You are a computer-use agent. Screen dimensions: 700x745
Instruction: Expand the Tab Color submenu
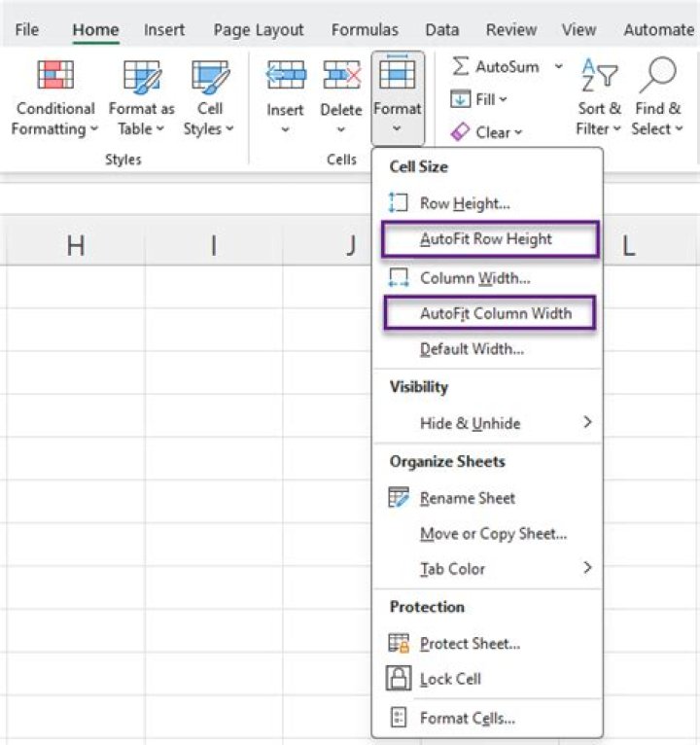(x=587, y=568)
